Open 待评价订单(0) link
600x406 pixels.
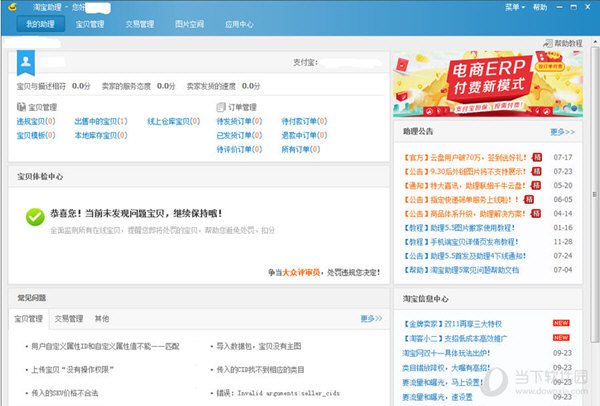pyautogui.click(x=239, y=150)
